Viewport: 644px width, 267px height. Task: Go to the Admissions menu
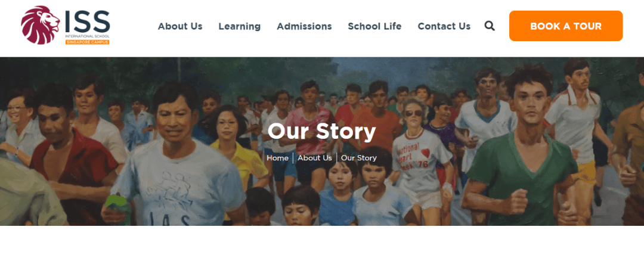(x=304, y=26)
